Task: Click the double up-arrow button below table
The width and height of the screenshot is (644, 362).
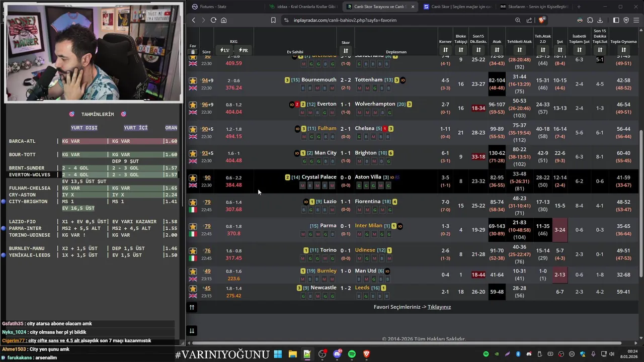Action: click(x=192, y=307)
